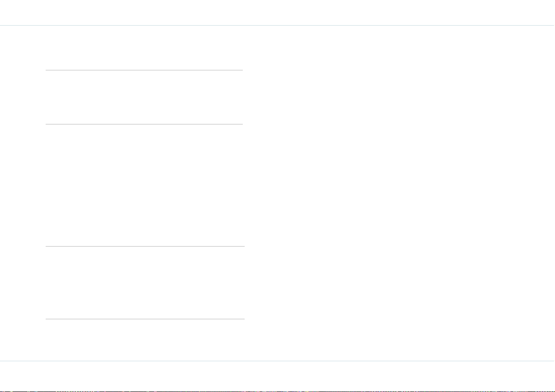Click the second gray divider line
Viewport: 555px width, 392px height.
pyautogui.click(x=144, y=124)
